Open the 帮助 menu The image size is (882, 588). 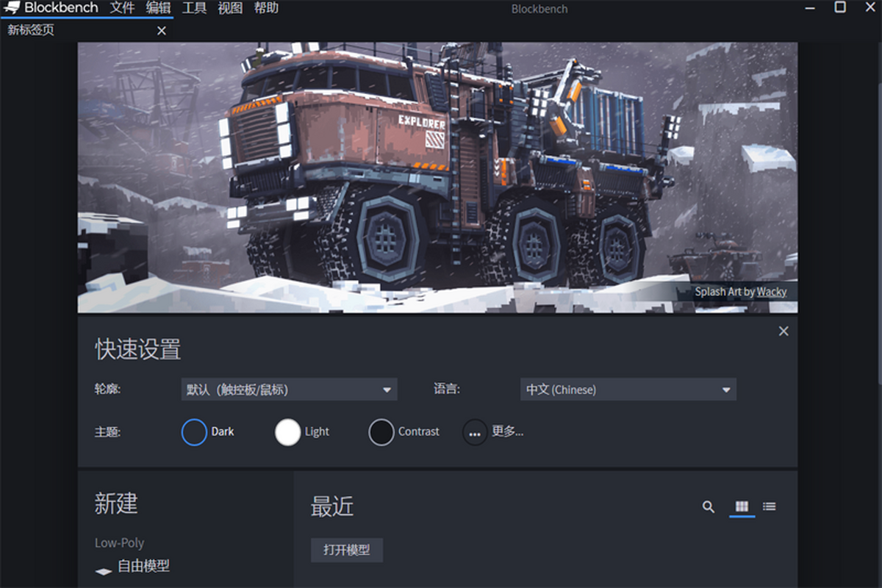(266, 8)
